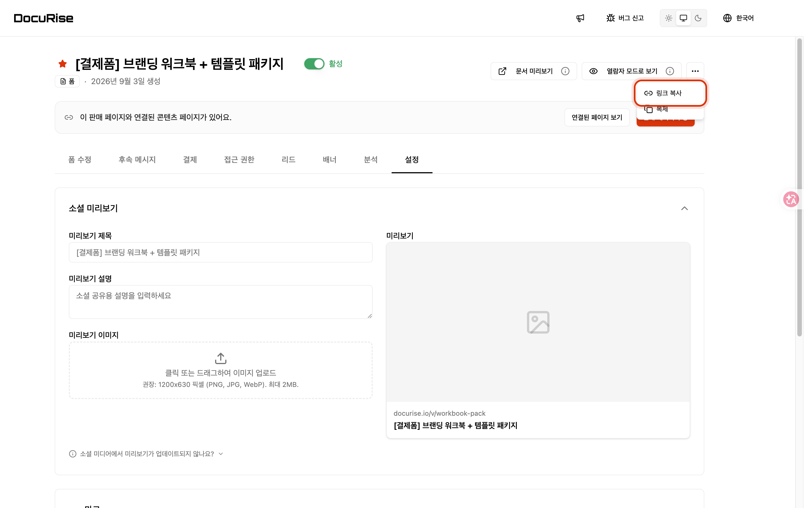Focus the 미리보기 제목 input field

pos(220,252)
